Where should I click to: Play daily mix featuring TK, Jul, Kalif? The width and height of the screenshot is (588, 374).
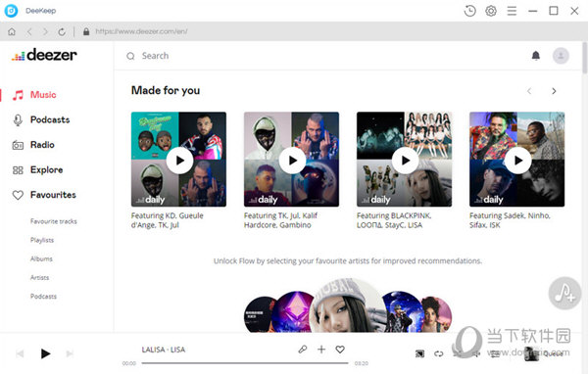tap(292, 161)
